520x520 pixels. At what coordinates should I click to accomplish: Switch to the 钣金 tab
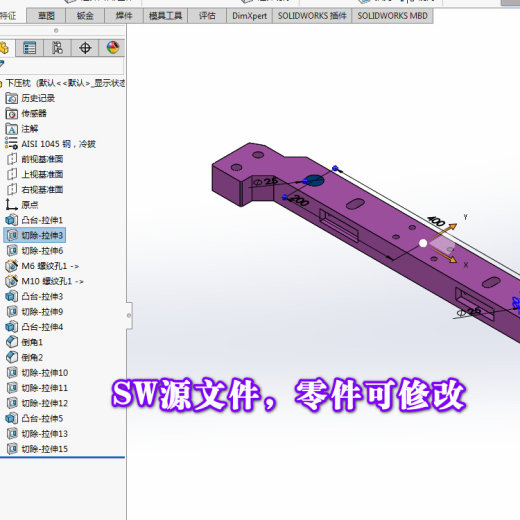pyautogui.click(x=85, y=16)
